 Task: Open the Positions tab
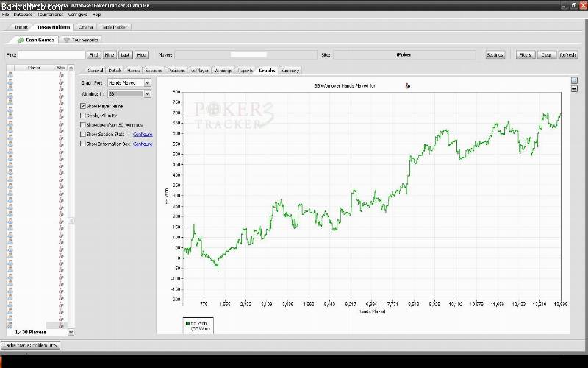point(176,71)
